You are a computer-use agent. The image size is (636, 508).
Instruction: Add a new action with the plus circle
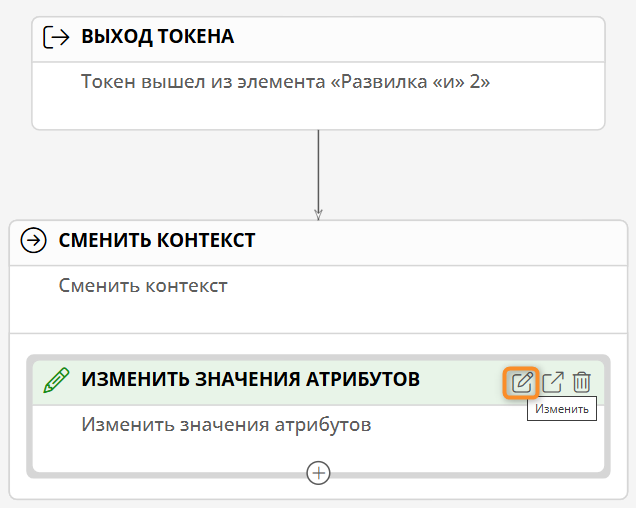[x=318, y=472]
